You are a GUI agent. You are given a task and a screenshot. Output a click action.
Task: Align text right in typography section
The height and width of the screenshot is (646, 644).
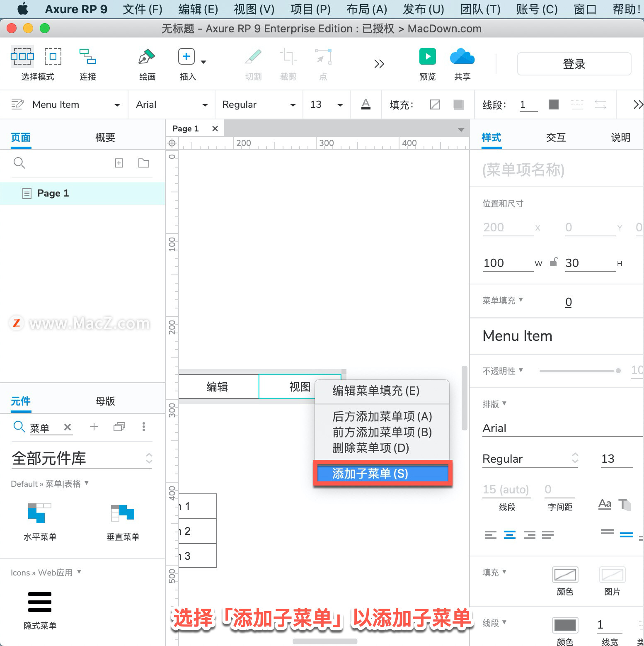529,535
